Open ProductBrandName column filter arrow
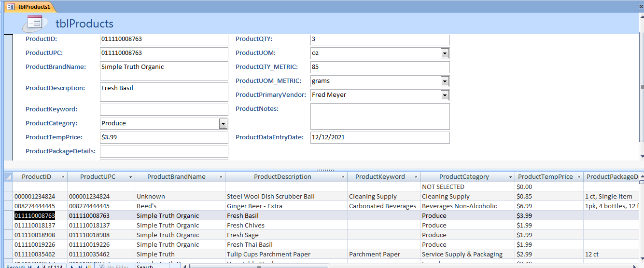This screenshot has width=644, height=268. tap(220, 177)
